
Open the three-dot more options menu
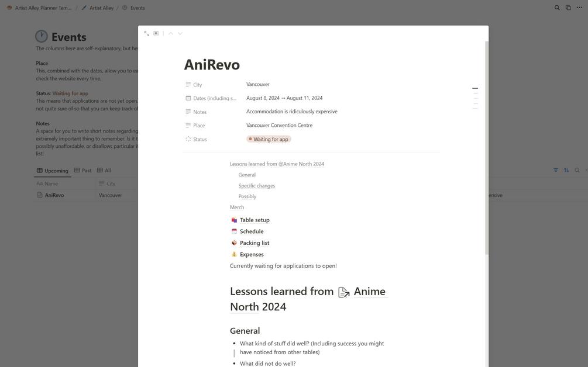(579, 8)
